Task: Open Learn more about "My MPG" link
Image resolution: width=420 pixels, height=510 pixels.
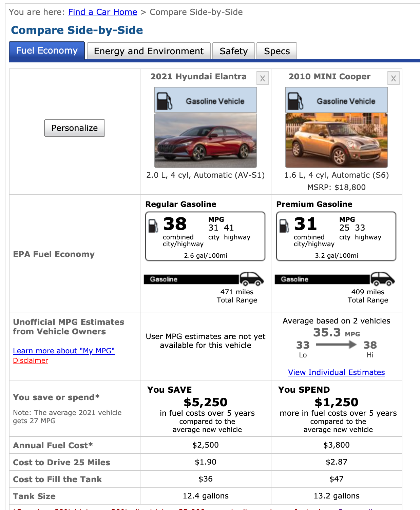Action: tap(64, 351)
